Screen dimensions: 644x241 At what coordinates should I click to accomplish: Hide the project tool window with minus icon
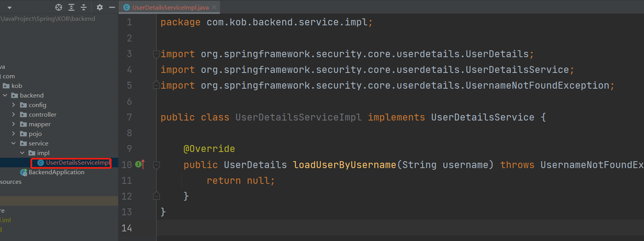(112, 7)
